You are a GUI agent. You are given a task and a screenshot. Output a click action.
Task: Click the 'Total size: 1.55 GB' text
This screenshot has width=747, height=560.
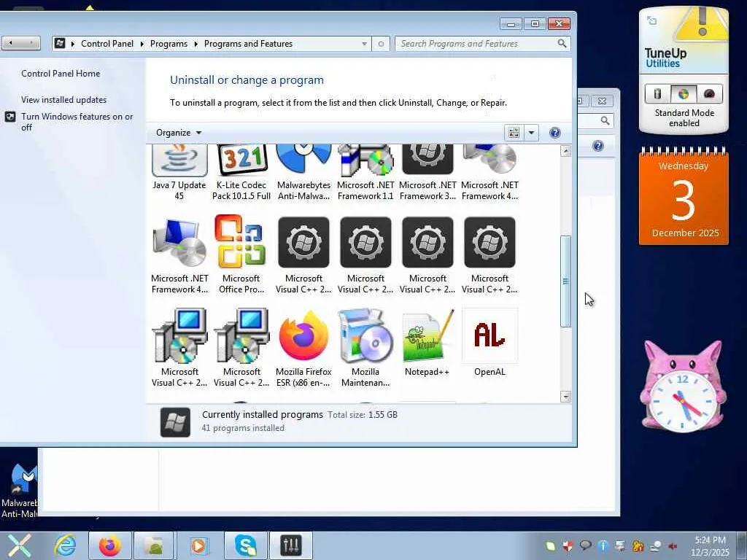pyautogui.click(x=363, y=415)
